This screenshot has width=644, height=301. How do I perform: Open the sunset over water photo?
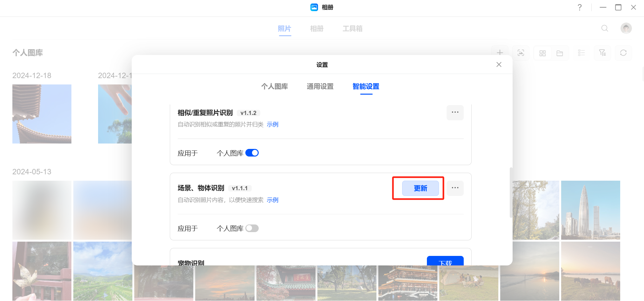[x=530, y=271]
